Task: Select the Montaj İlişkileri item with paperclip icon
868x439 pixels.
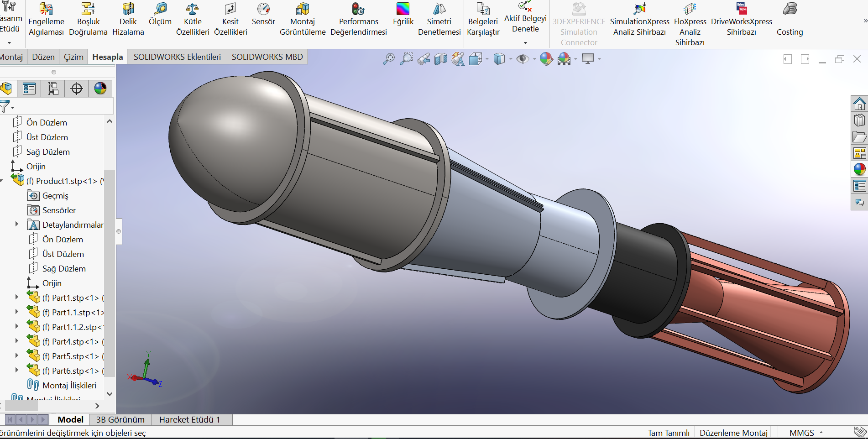Action: [62, 386]
